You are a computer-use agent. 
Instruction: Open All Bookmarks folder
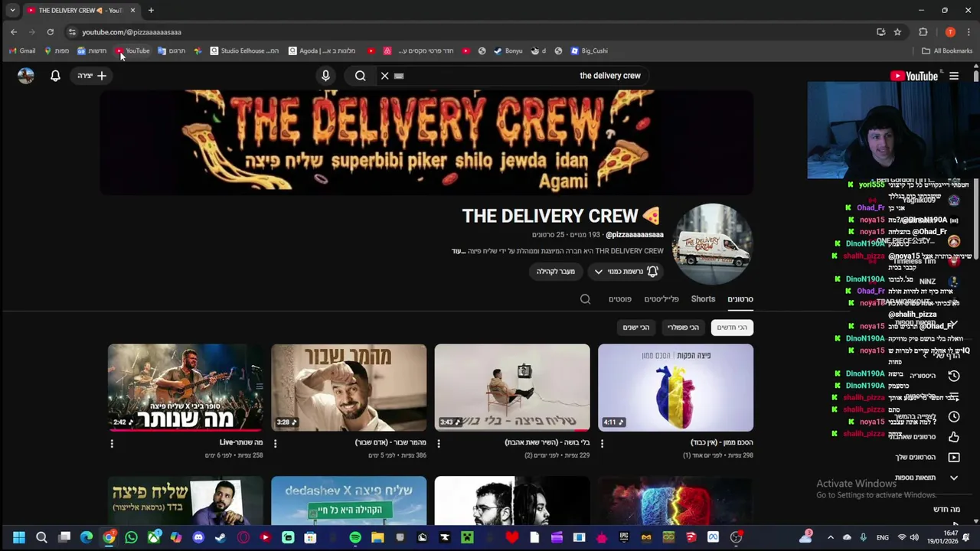point(947,51)
